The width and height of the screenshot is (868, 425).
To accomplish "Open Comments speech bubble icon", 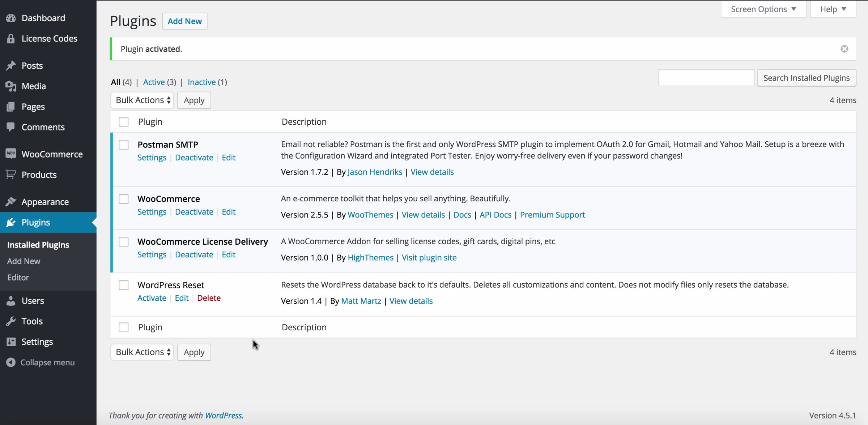I will (11, 127).
